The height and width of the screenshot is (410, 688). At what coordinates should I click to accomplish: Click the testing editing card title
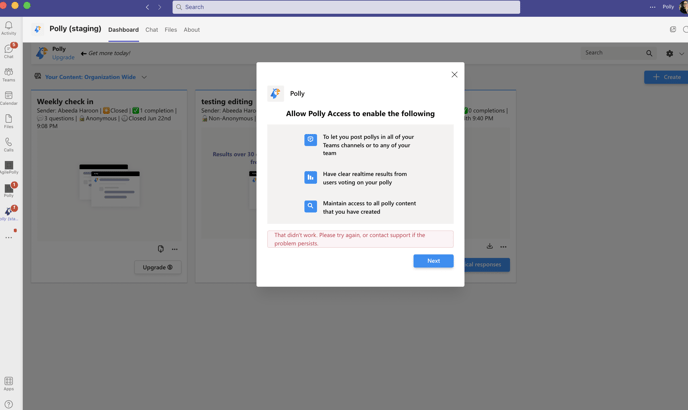tap(227, 101)
